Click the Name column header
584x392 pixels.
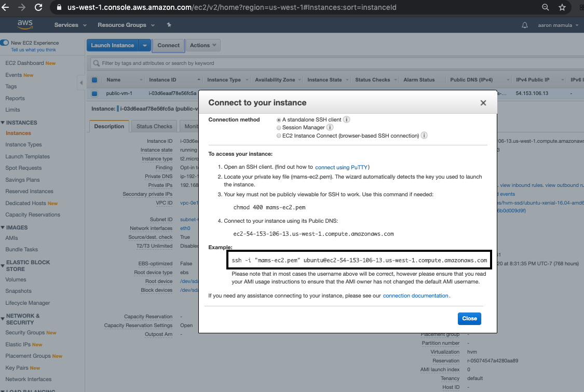click(113, 80)
